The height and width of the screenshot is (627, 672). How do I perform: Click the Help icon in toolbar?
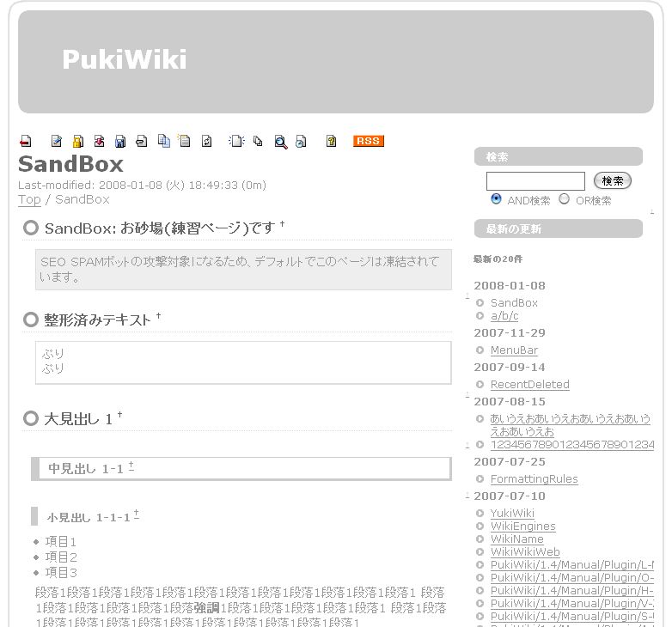[331, 142]
